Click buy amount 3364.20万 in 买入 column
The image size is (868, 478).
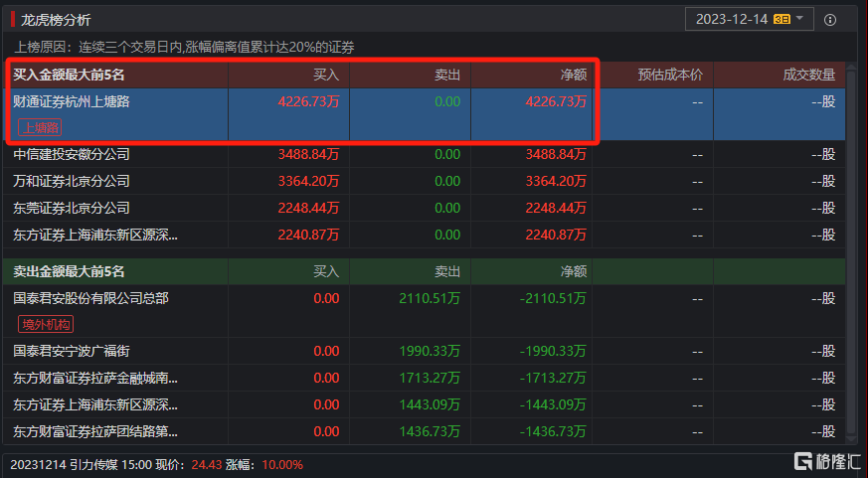click(x=308, y=181)
